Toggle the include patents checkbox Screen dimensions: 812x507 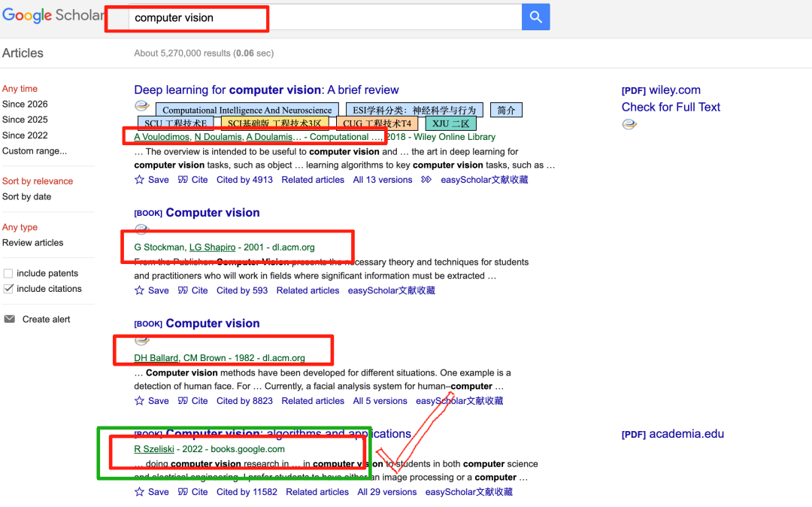(8, 274)
